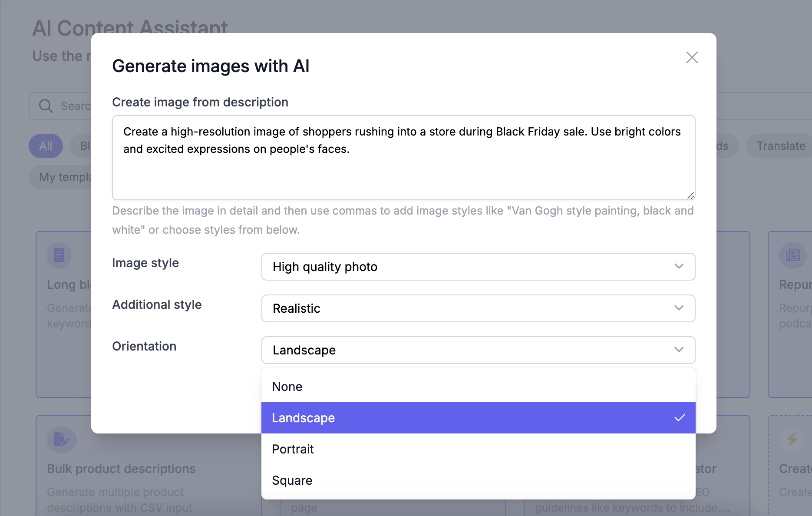Choose Square orientation option

pyautogui.click(x=478, y=480)
